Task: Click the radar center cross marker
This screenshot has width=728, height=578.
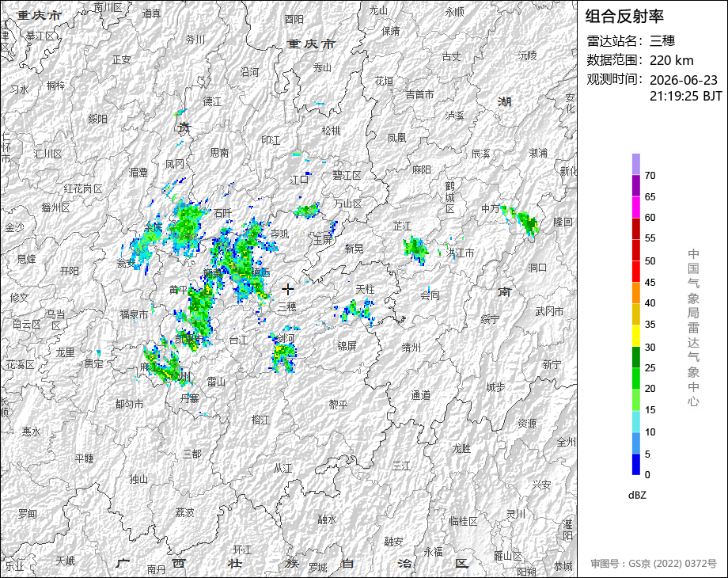Action: point(288,289)
